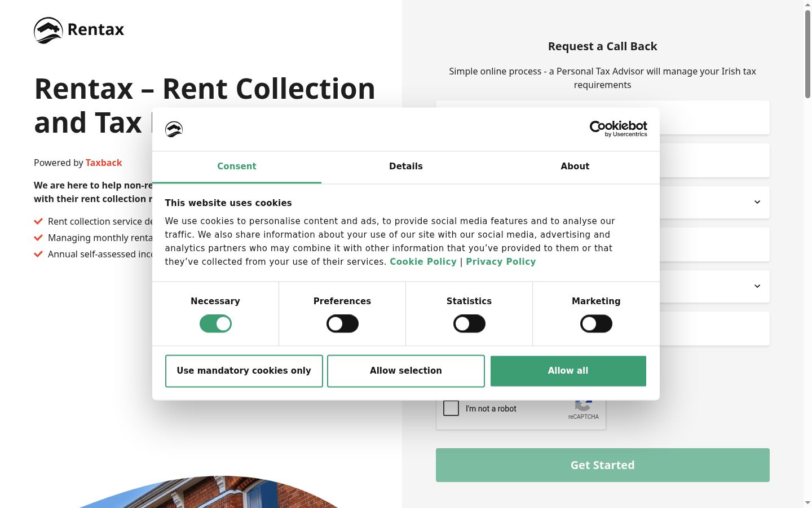Enable the Statistics cookies toggle
The width and height of the screenshot is (812, 508).
(x=469, y=323)
